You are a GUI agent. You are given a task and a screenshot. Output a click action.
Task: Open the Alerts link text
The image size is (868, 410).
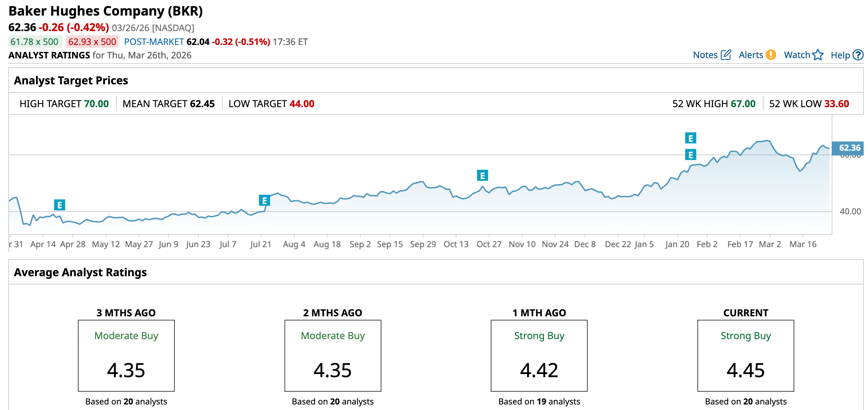(x=751, y=55)
